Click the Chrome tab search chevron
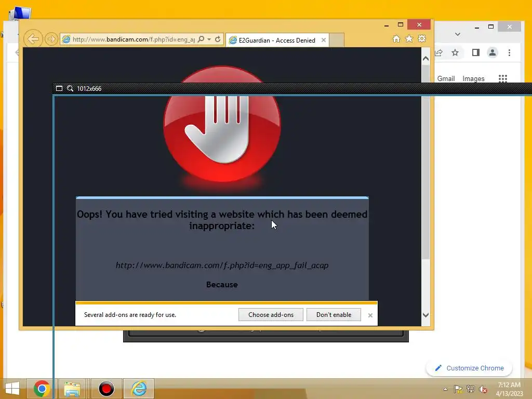 coord(458,34)
